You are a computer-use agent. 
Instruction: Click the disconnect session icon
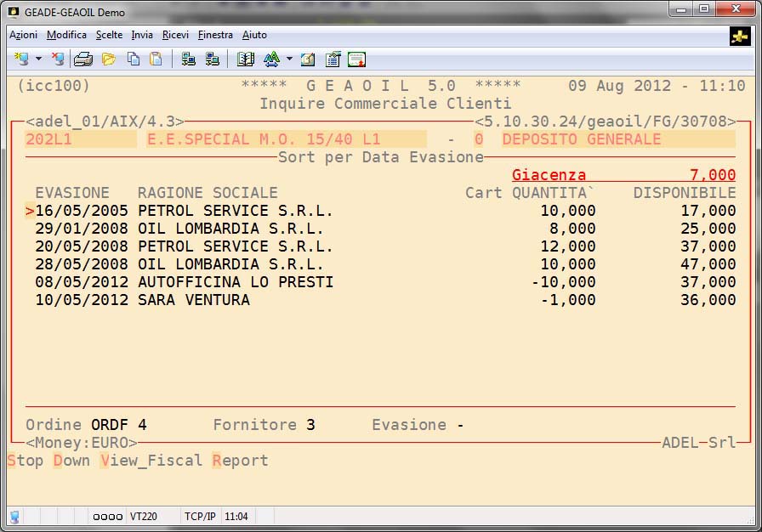coord(57,59)
